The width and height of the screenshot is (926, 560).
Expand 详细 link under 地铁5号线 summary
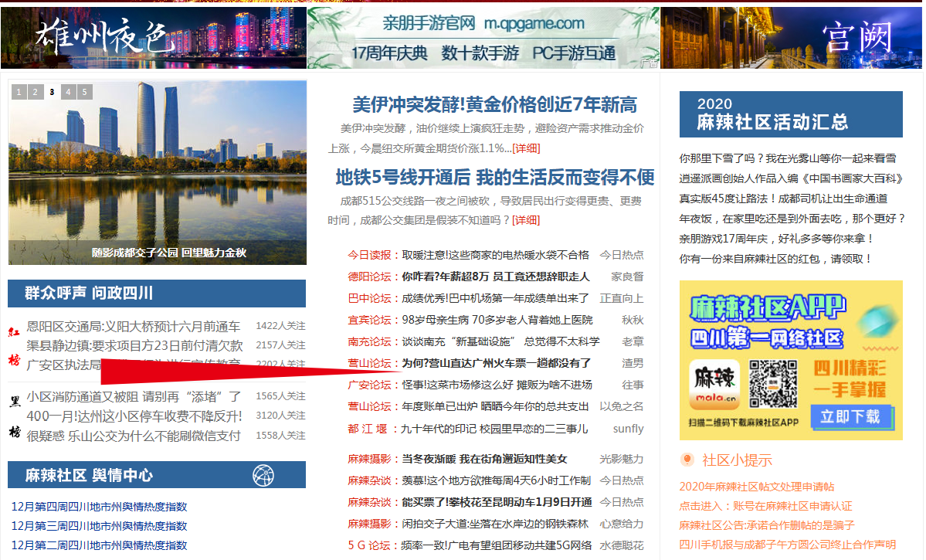(x=526, y=220)
